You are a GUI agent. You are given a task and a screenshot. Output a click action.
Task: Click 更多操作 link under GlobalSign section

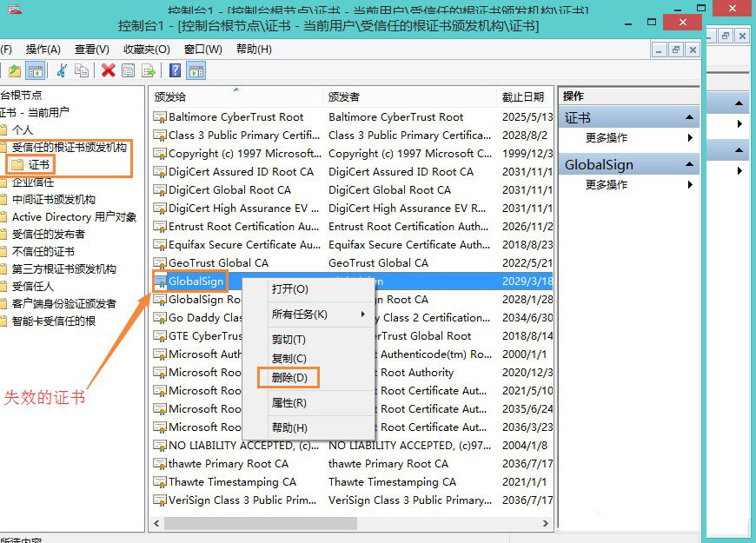click(x=606, y=185)
